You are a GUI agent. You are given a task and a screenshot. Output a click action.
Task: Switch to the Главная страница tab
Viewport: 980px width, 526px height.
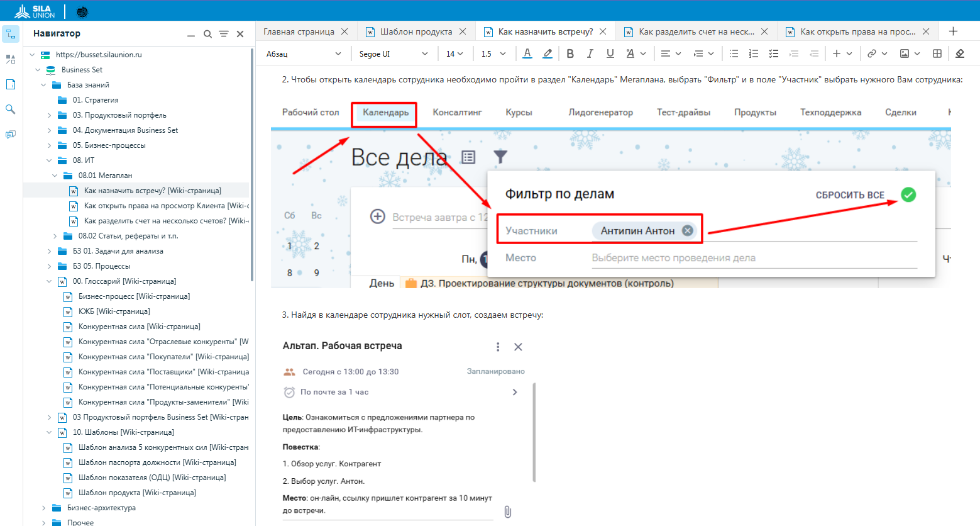pos(299,31)
